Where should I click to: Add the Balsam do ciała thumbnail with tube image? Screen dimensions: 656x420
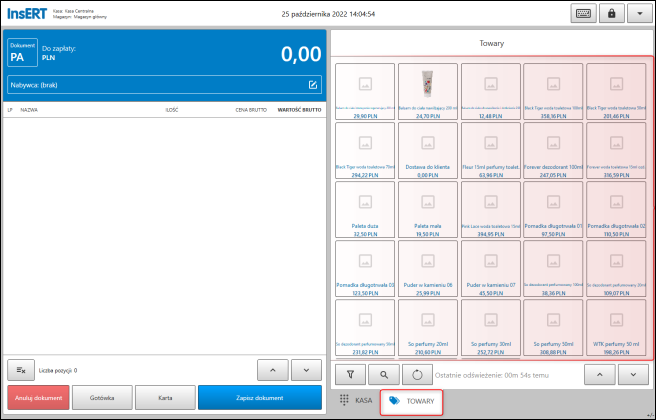(428, 92)
